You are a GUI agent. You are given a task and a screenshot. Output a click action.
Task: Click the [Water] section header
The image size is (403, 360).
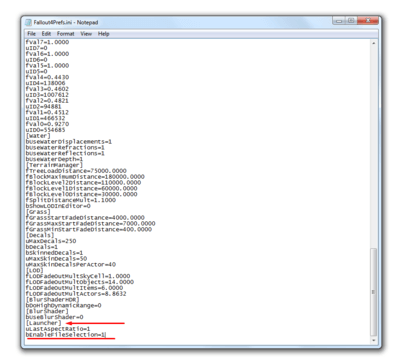(x=38, y=136)
